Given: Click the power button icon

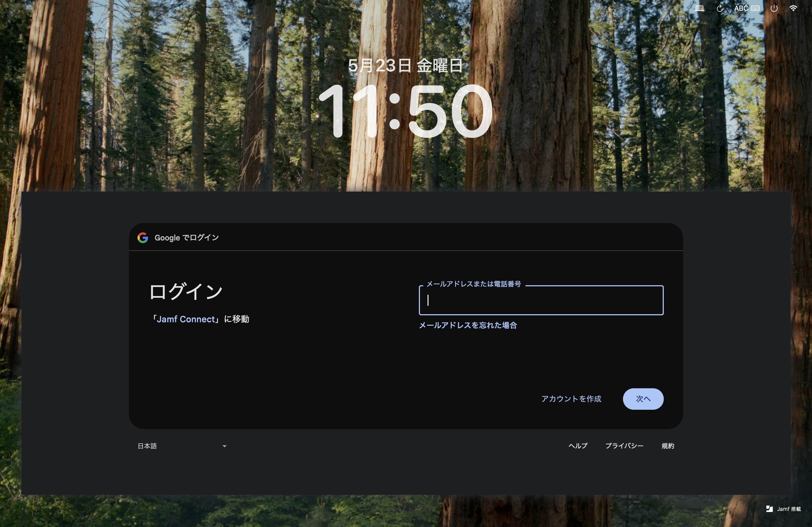Looking at the screenshot, I should coord(774,9).
